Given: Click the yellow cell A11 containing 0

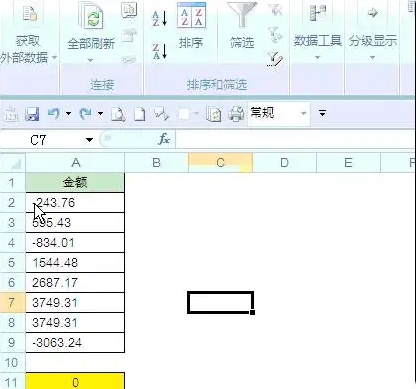Looking at the screenshot, I should click(75, 381).
